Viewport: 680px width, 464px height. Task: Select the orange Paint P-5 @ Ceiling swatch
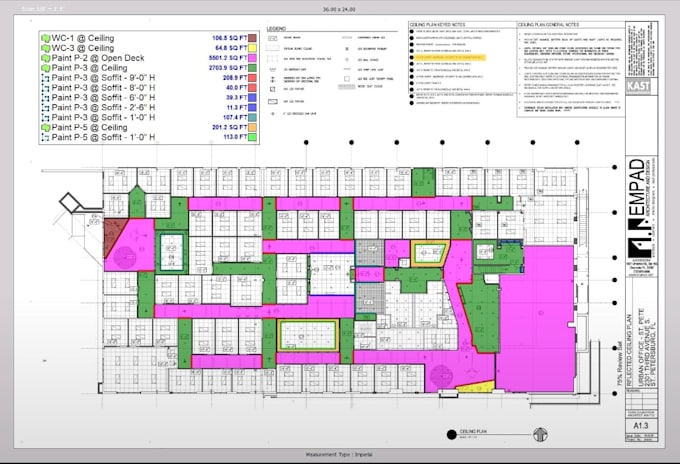252,127
